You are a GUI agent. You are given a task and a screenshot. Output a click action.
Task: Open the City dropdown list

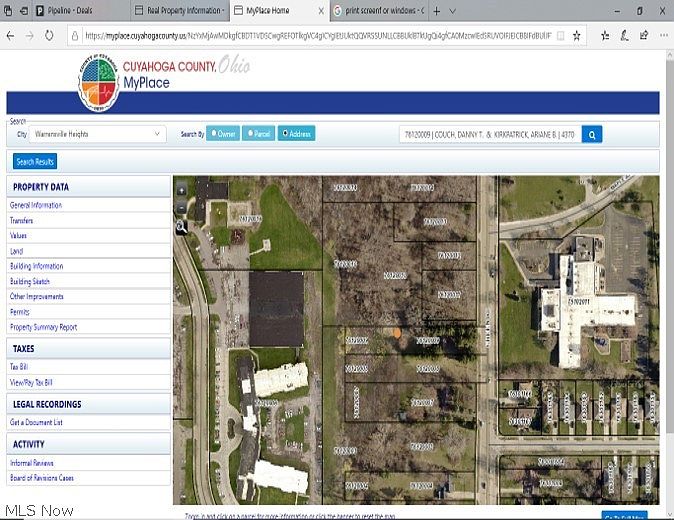pos(98,134)
